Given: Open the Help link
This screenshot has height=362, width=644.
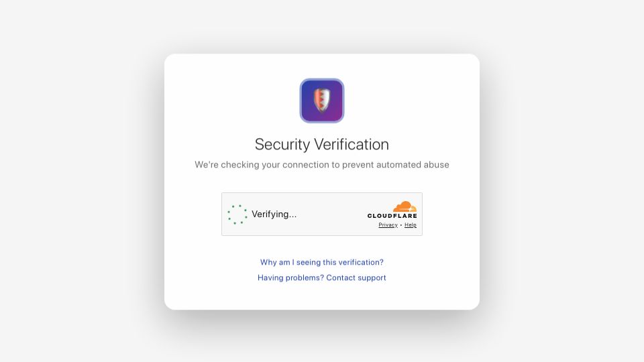Looking at the screenshot, I should click(411, 225).
